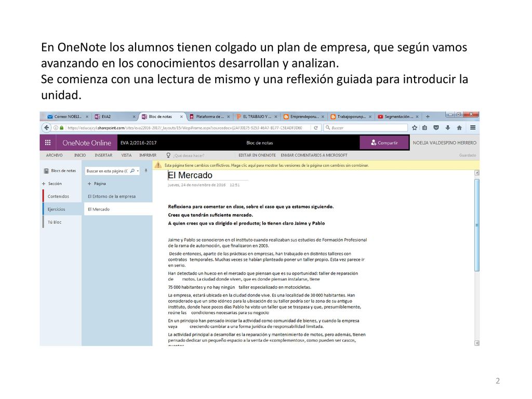Click the scrollbar down arrow
This screenshot has width=532, height=399.
point(477,343)
